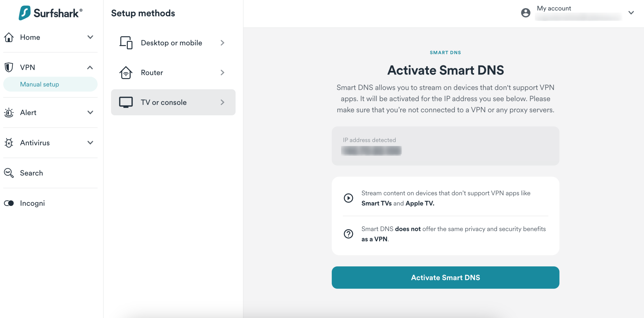644x318 pixels.
Task: Click the Activate Smart DNS button
Action: (x=445, y=277)
